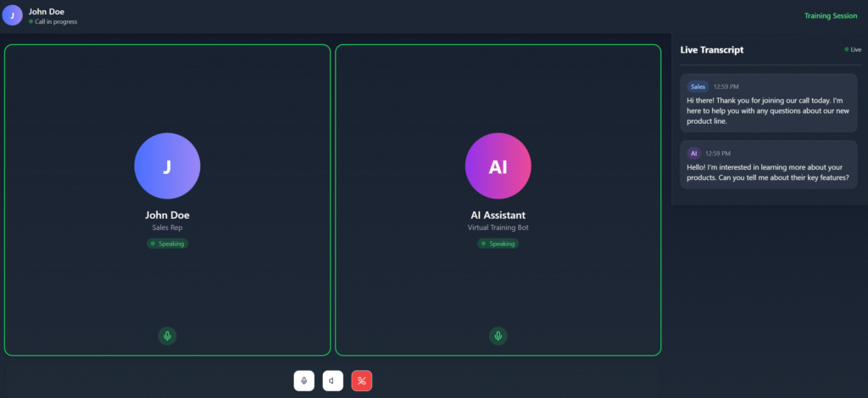Click the John Doe name in the top header
The image size is (868, 398).
(47, 11)
